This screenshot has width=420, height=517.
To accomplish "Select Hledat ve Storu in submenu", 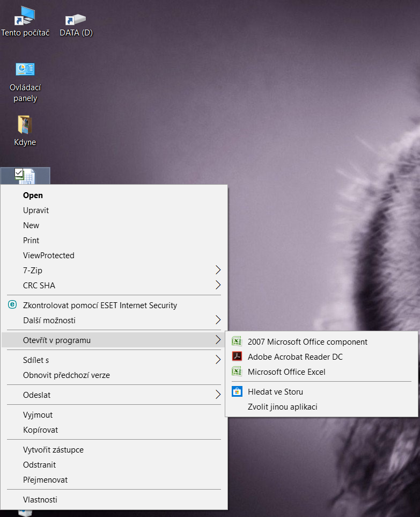I will click(x=321, y=392).
